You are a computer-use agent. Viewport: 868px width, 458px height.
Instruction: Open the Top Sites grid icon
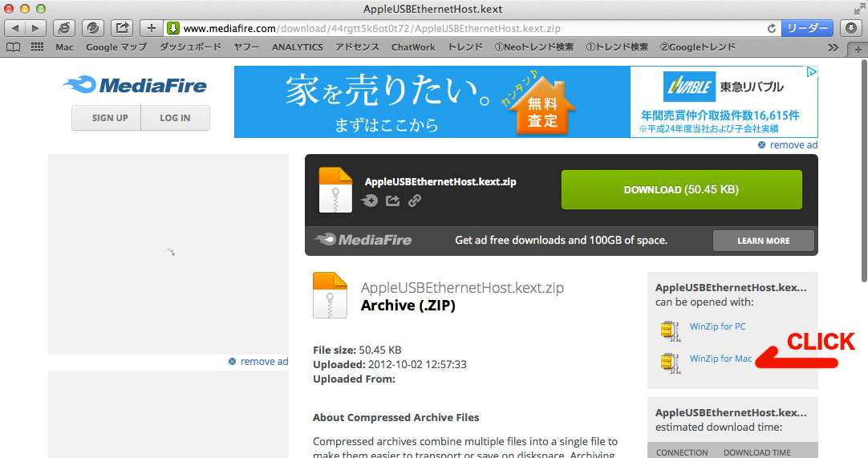tap(37, 47)
